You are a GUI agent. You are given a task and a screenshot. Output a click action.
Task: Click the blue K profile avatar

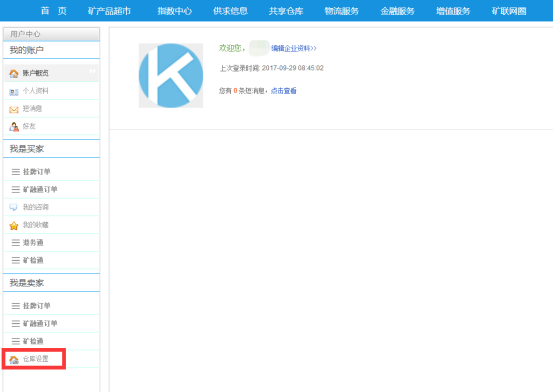tap(171, 75)
